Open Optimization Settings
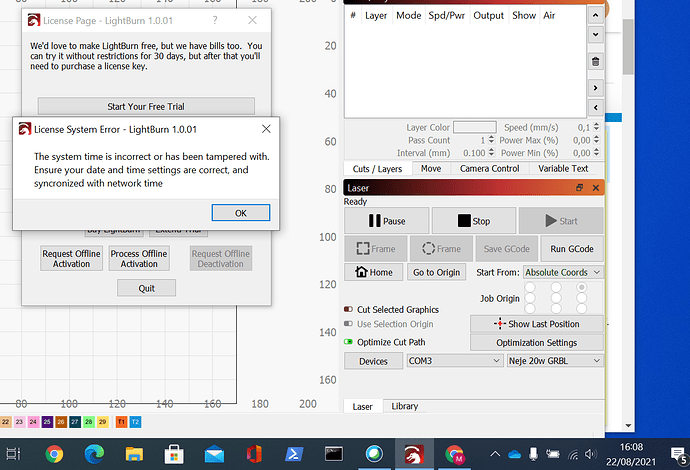Viewport: 690px width, 470px height. pyautogui.click(x=536, y=342)
